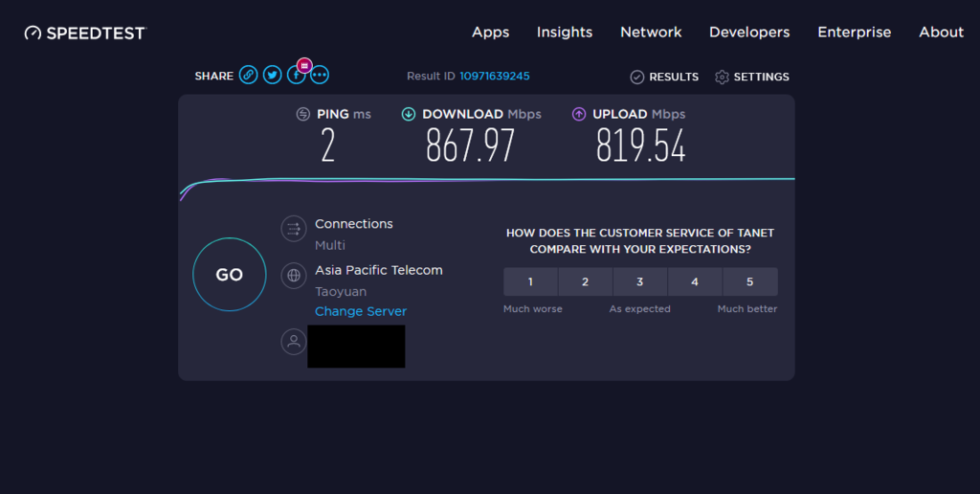This screenshot has height=494, width=980.
Task: Click the upload arrow icon
Action: pos(579,114)
